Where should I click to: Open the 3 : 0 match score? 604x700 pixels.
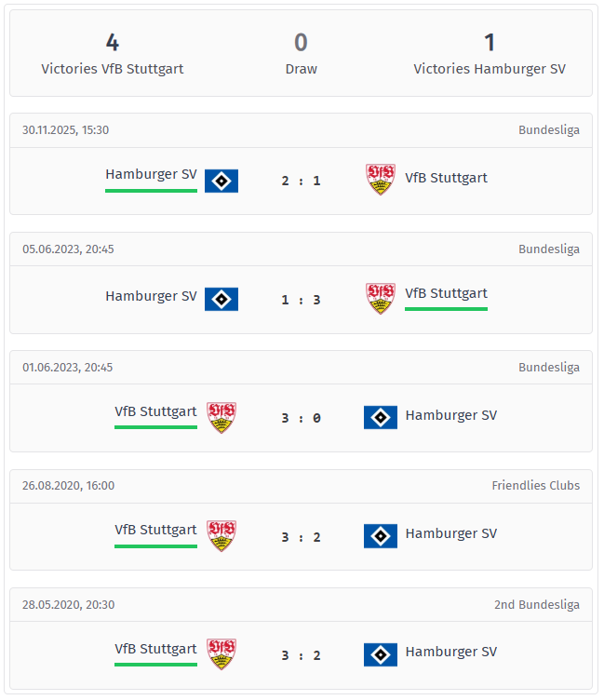301,418
